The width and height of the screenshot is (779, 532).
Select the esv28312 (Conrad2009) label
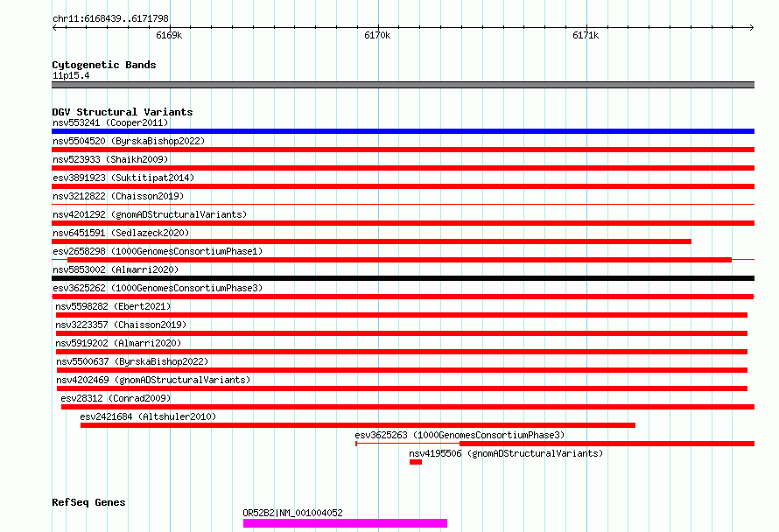116,398
